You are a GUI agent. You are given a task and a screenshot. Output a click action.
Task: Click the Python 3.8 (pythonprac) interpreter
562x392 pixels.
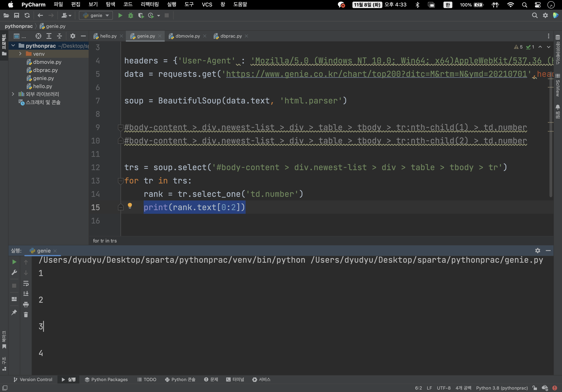(x=502, y=388)
